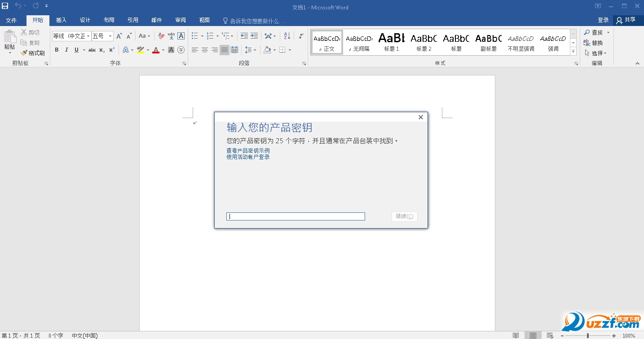Toggle show paragraph marks button
This screenshot has width=644, height=339.
click(x=301, y=36)
